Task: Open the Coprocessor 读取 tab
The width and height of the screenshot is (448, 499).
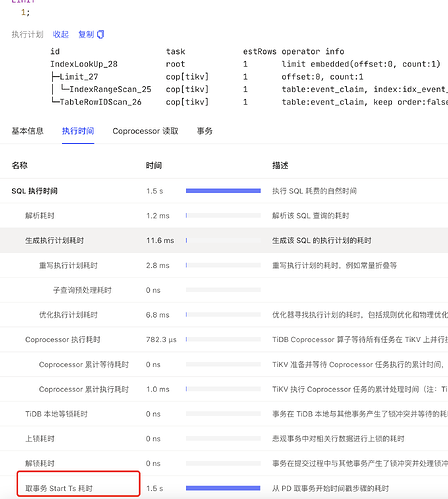Action: 145,131
